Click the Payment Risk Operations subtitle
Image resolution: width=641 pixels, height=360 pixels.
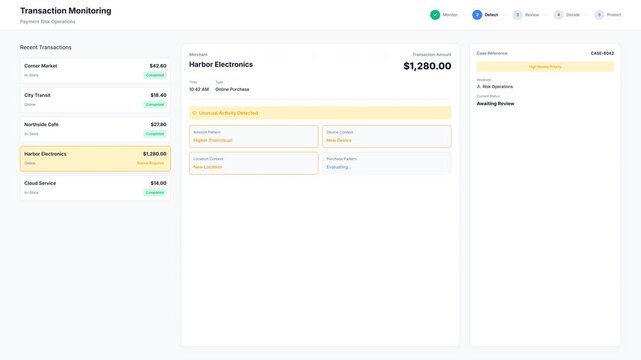(47, 22)
